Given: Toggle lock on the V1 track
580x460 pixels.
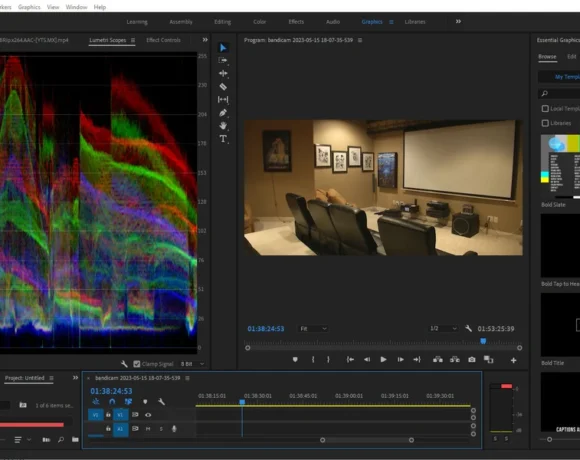Looking at the screenshot, I should 108,415.
